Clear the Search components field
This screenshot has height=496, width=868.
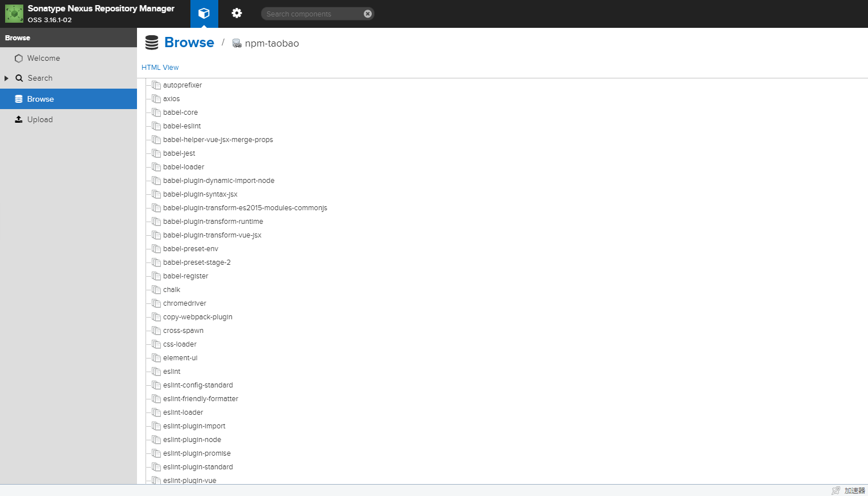[x=368, y=14]
